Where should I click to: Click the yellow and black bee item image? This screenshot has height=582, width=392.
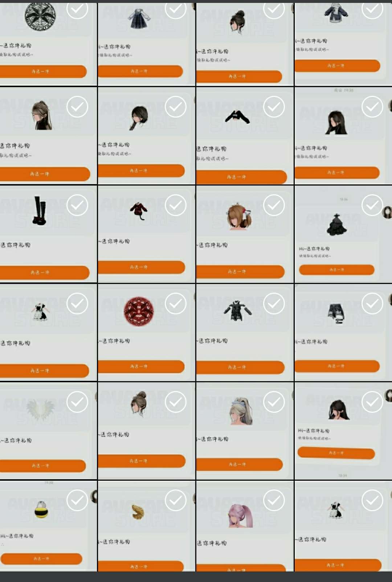41,509
